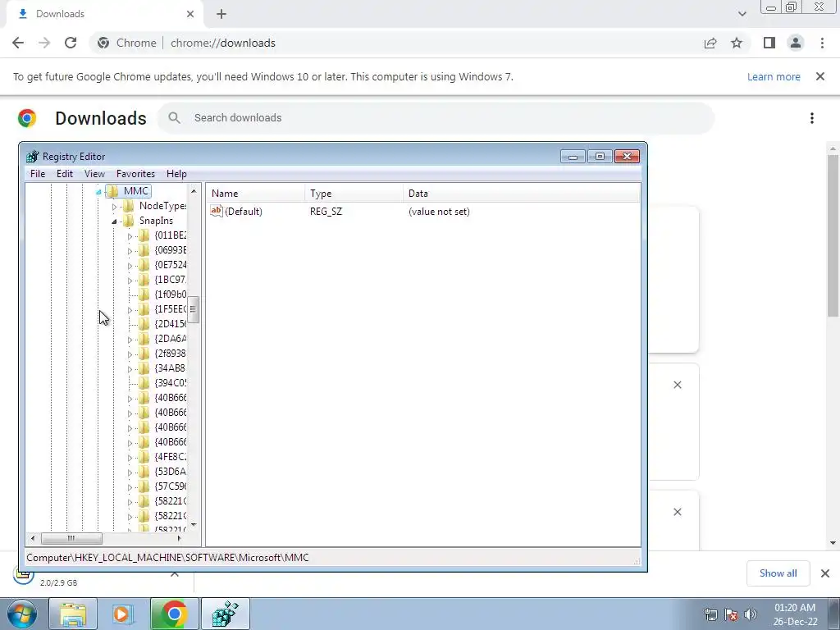Select the NodeTypes key
The height and width of the screenshot is (630, 840).
tap(162, 206)
